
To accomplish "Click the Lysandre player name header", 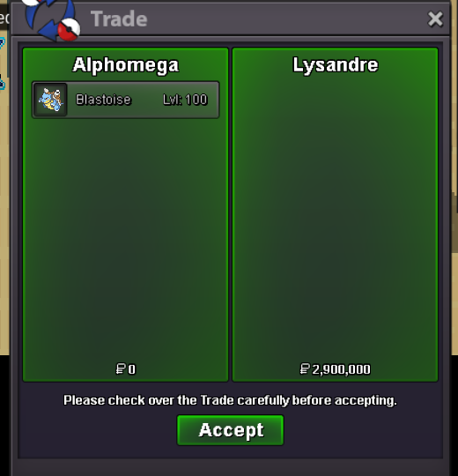I will [336, 65].
